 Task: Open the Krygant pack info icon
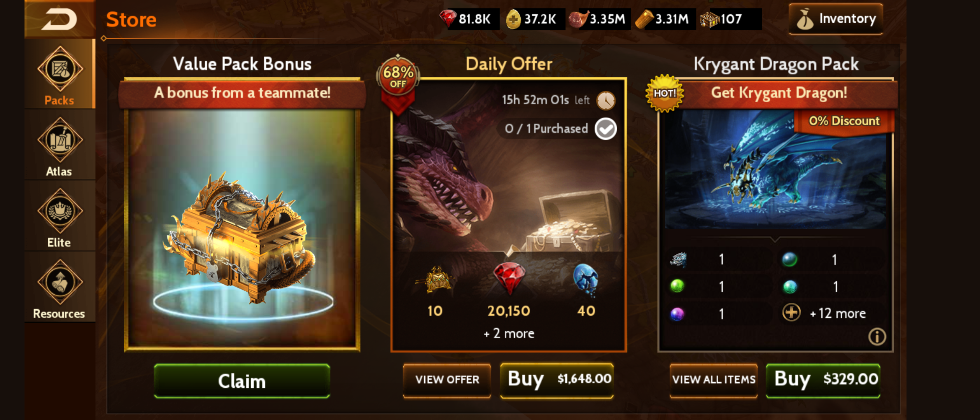pos(877,337)
